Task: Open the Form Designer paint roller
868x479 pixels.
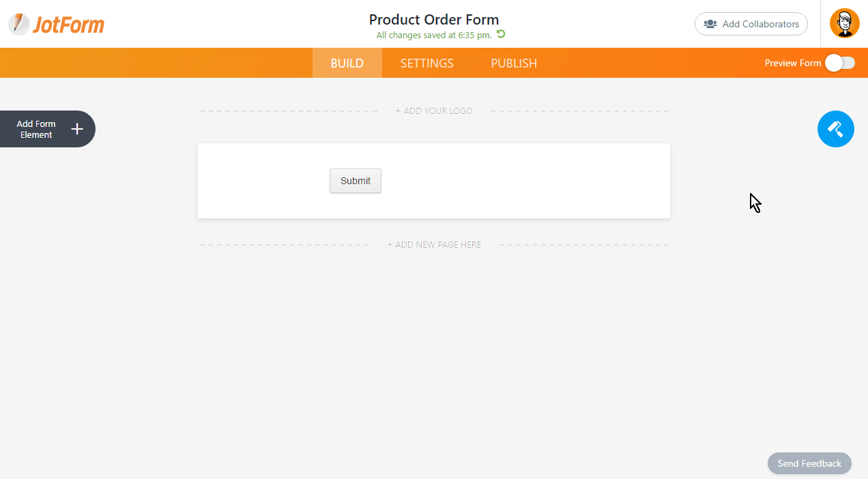Action: pos(835,129)
